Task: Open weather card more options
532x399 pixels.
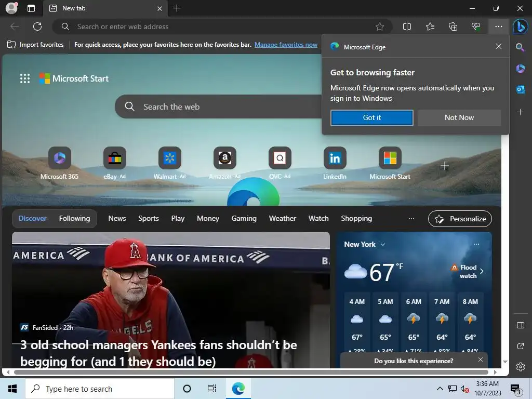Action: pos(476,244)
